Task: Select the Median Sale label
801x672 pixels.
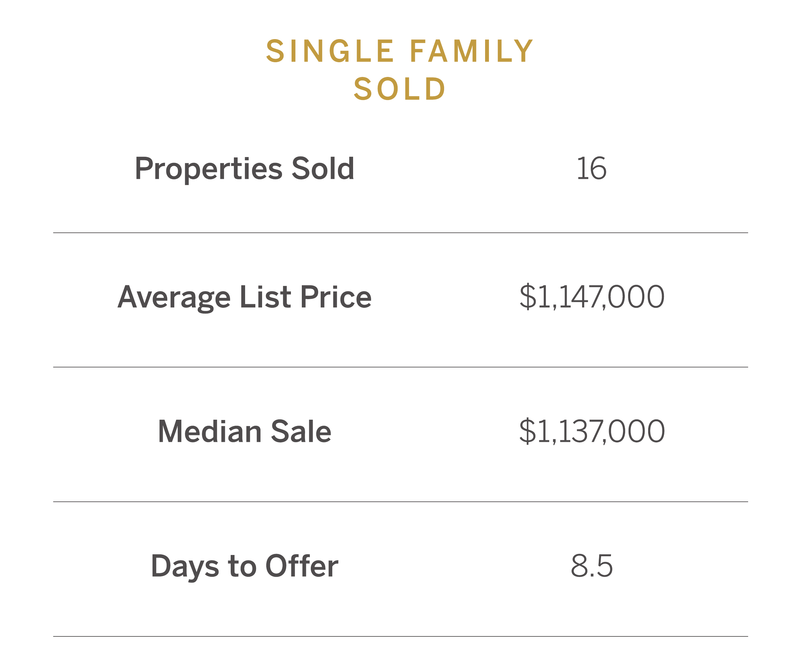Action: pyautogui.click(x=244, y=432)
